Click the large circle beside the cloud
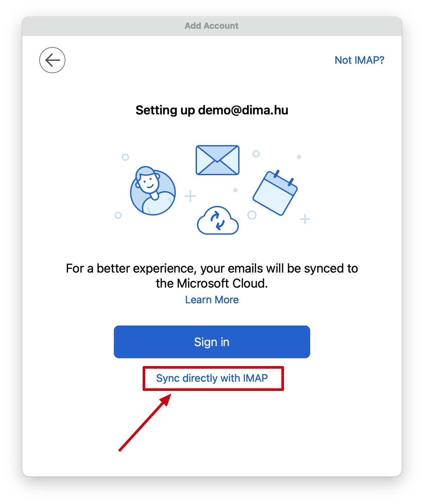This screenshot has height=504, width=424. 252,215
